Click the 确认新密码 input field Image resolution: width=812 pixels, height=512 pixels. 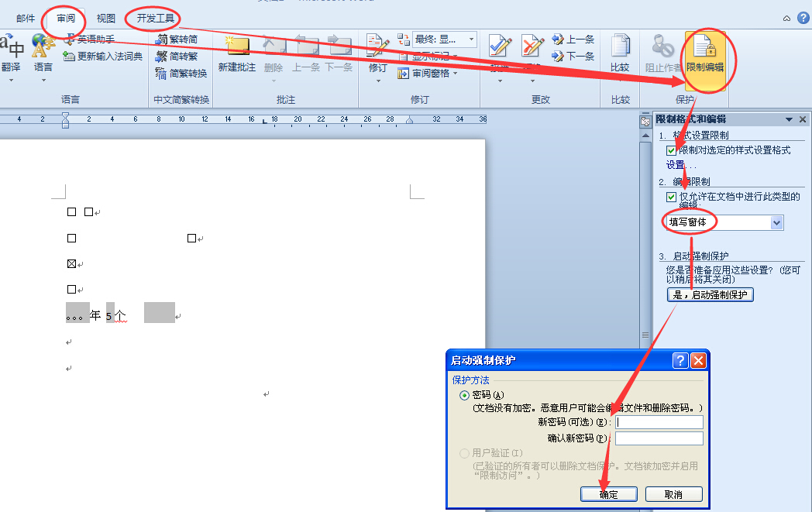pos(659,438)
